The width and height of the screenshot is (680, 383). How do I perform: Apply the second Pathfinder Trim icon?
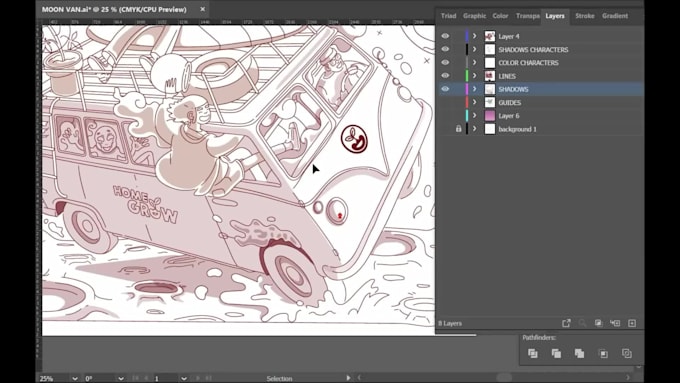(x=556, y=354)
